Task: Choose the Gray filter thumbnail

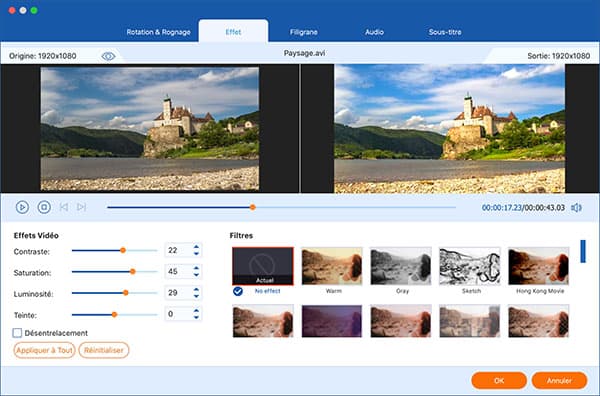Action: 401,266
